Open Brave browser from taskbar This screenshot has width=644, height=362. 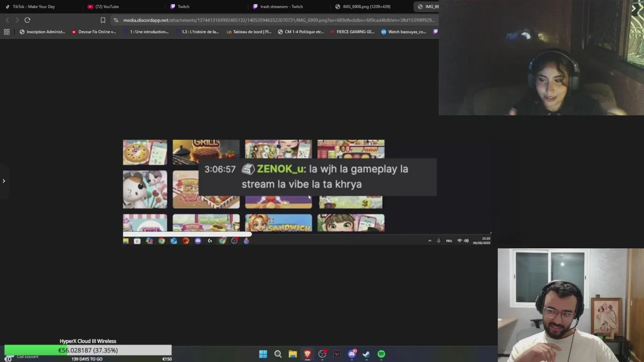307,354
